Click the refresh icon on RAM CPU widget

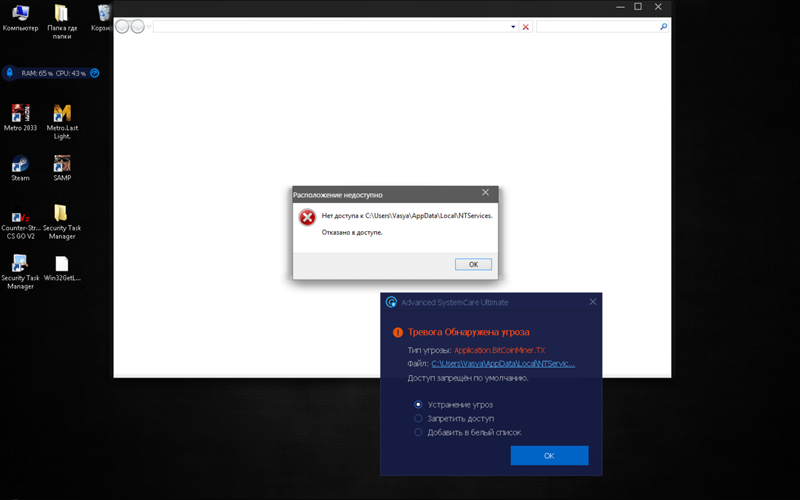94,73
